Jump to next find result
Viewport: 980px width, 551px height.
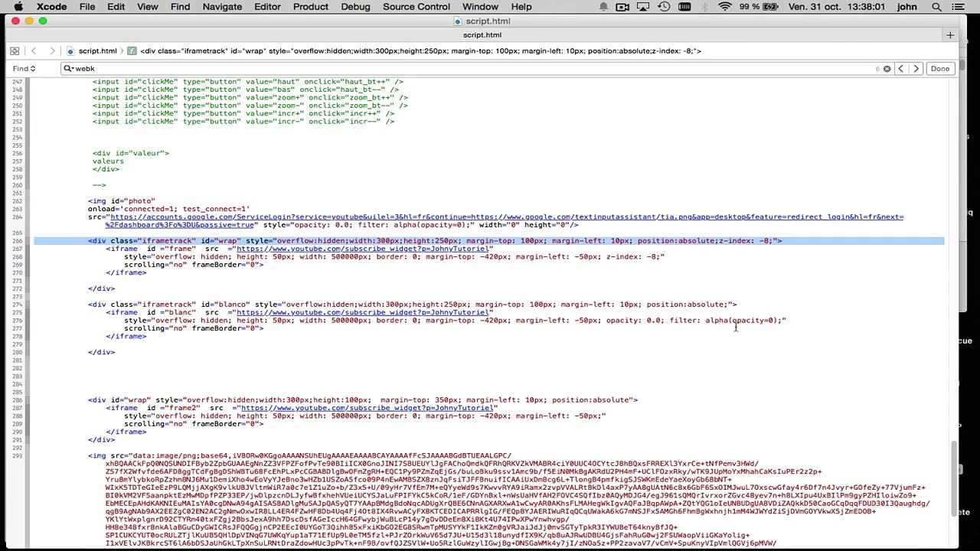[x=916, y=69]
